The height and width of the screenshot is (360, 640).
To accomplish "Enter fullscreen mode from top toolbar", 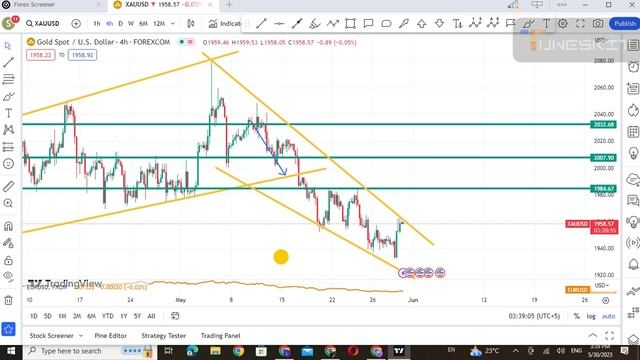I will tap(580, 24).
